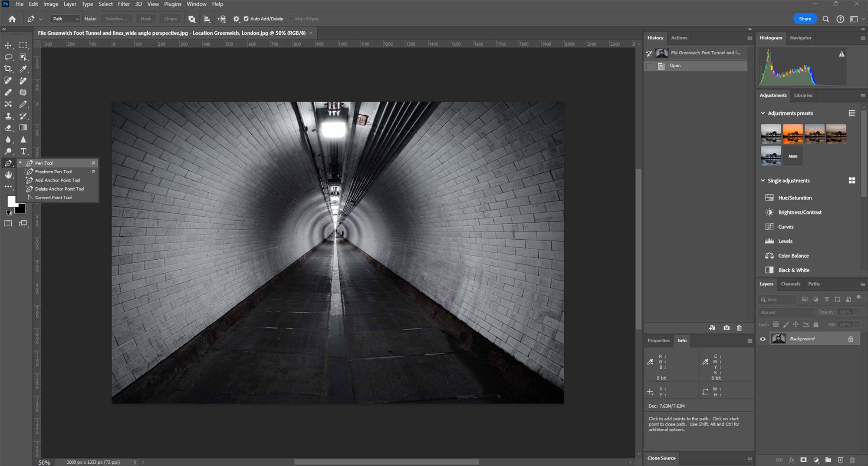Select the Clone Stamp tool
This screenshot has height=466, width=868.
(x=8, y=116)
